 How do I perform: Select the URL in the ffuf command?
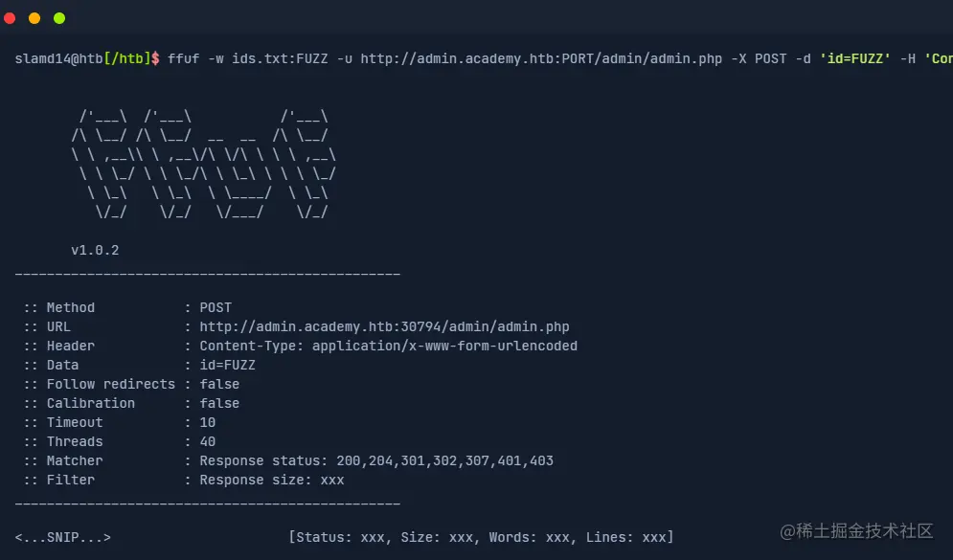pyautogui.click(x=541, y=59)
